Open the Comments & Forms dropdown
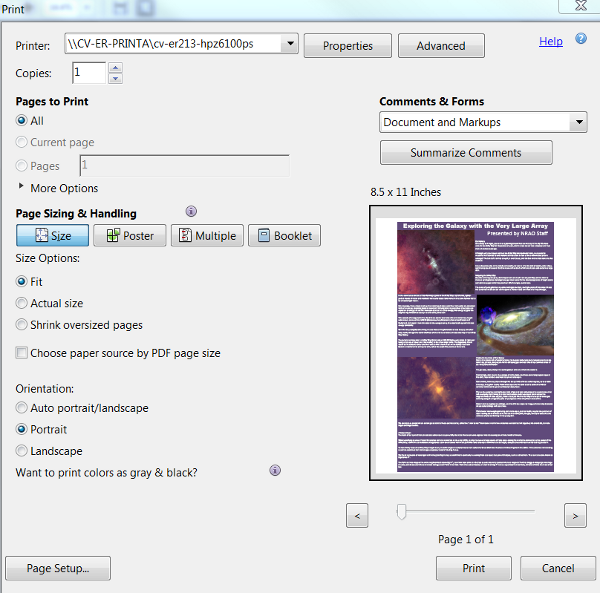The width and height of the screenshot is (600, 593). [x=578, y=122]
